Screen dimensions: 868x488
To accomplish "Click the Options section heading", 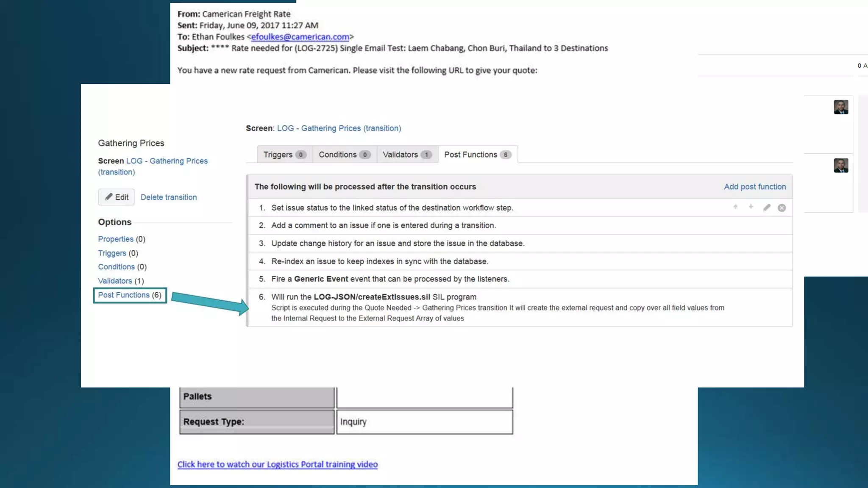I will tap(115, 222).
